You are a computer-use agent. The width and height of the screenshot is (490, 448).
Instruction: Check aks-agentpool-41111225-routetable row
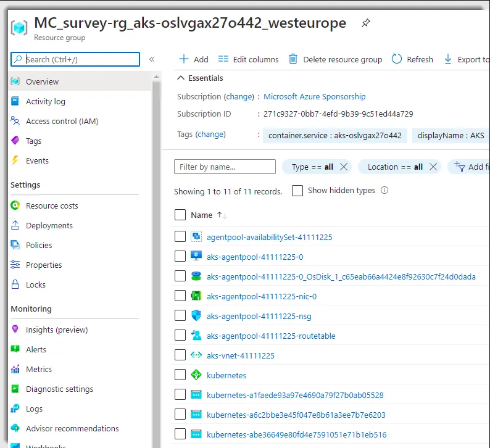click(180, 335)
